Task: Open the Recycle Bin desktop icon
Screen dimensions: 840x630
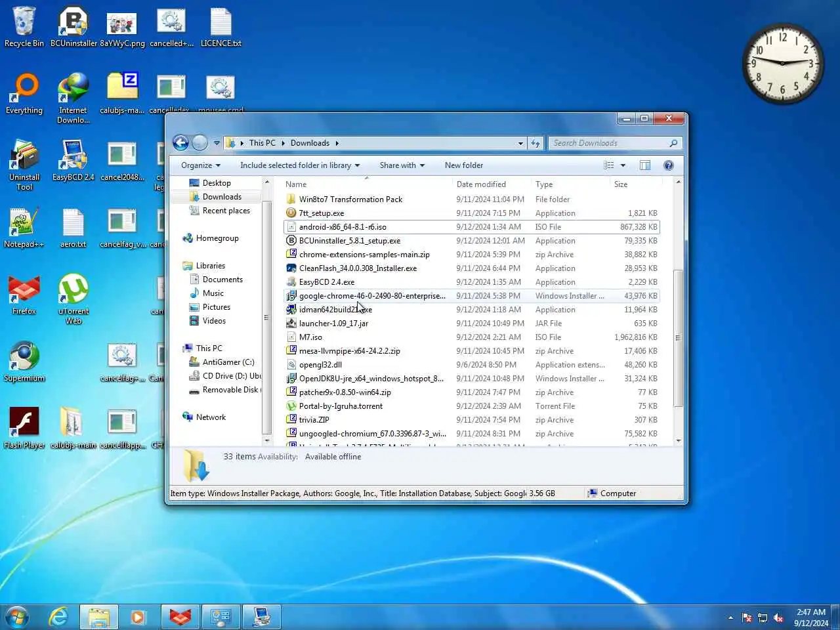Action: (x=24, y=27)
